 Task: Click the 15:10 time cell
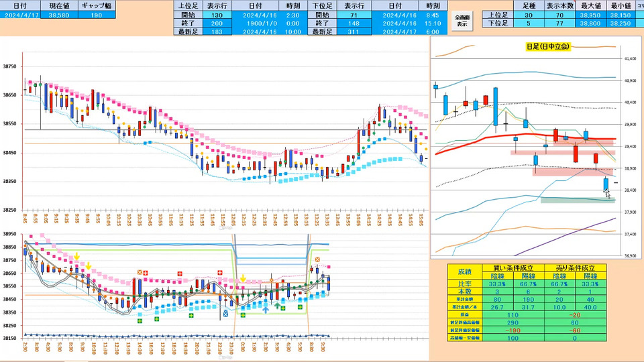tap(433, 23)
